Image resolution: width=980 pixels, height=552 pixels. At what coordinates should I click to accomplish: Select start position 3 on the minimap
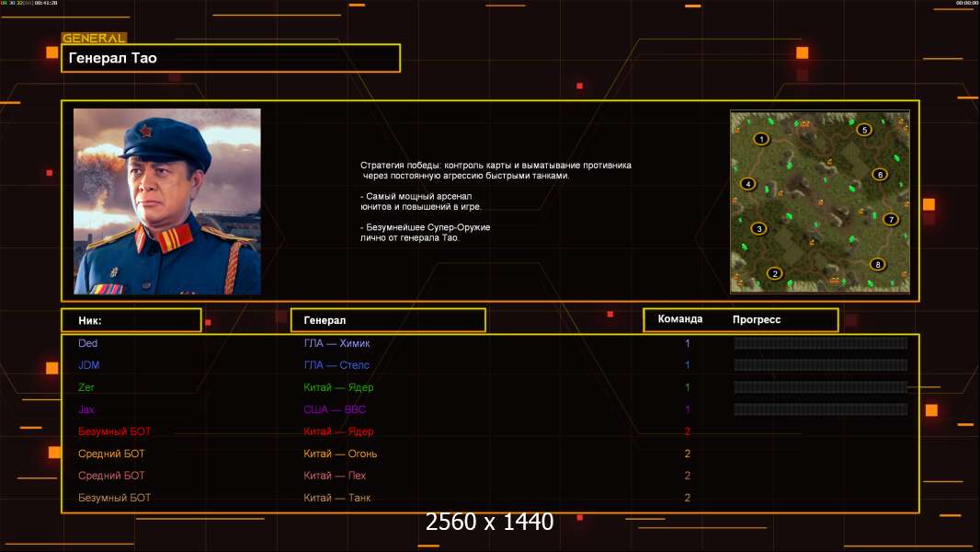pyautogui.click(x=758, y=229)
